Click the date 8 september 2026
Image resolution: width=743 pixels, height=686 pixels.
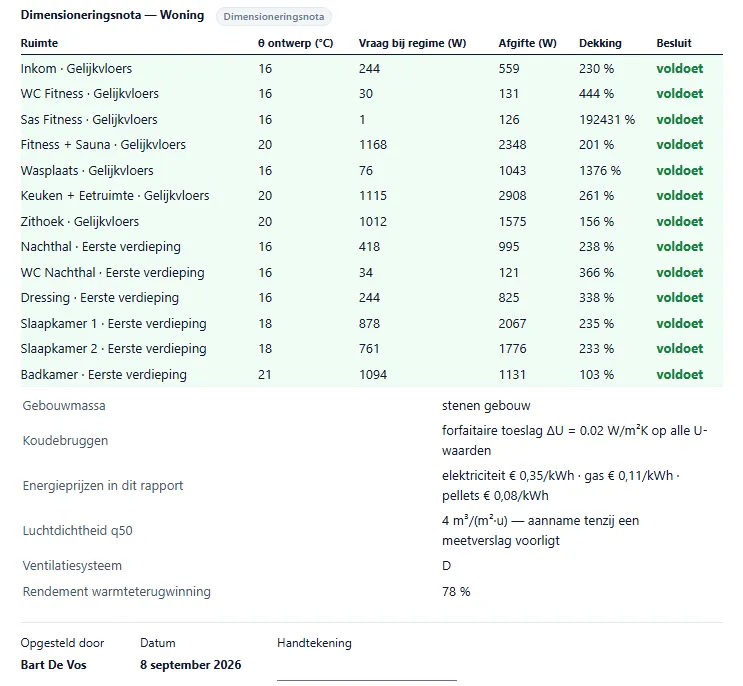click(190, 665)
